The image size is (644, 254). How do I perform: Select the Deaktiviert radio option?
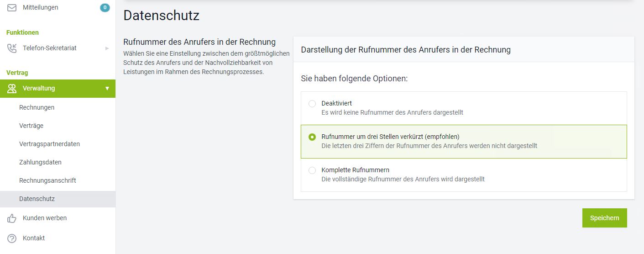(x=312, y=104)
